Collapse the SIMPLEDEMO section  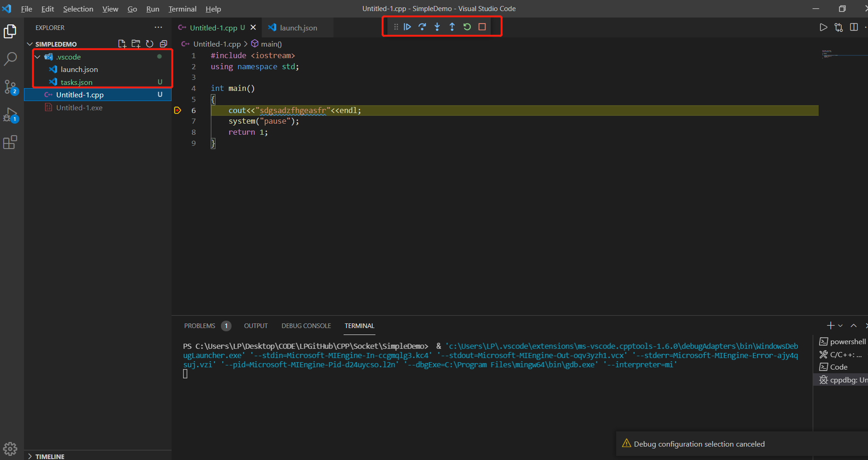(30, 44)
